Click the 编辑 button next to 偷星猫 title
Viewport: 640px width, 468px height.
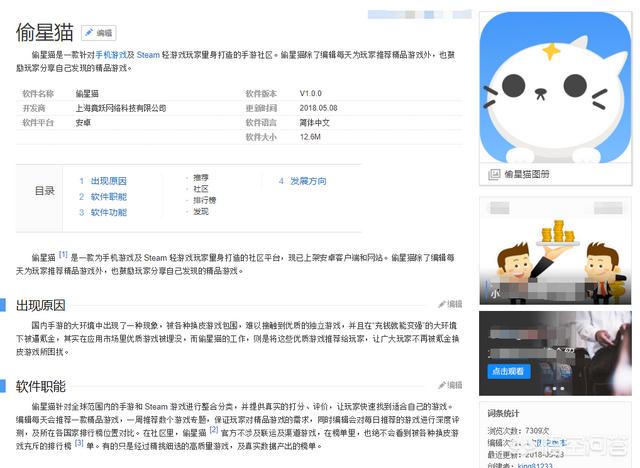(99, 33)
